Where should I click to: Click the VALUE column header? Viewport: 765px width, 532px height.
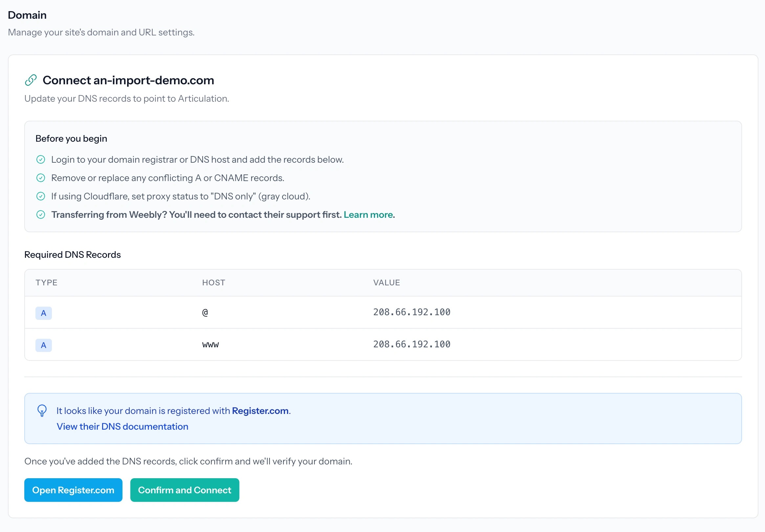pos(386,283)
